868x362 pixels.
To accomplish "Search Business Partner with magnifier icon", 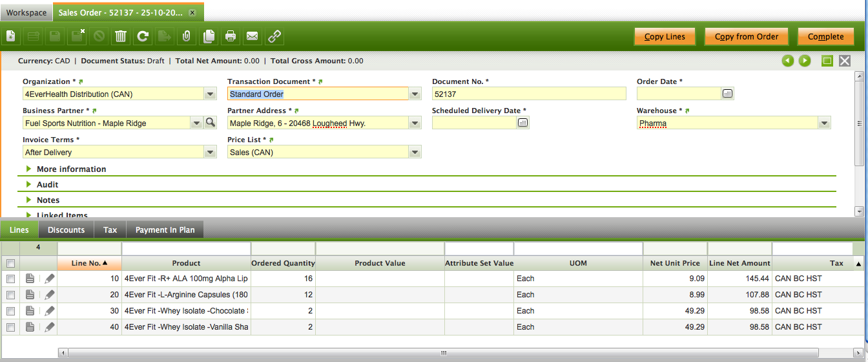I will coord(210,123).
